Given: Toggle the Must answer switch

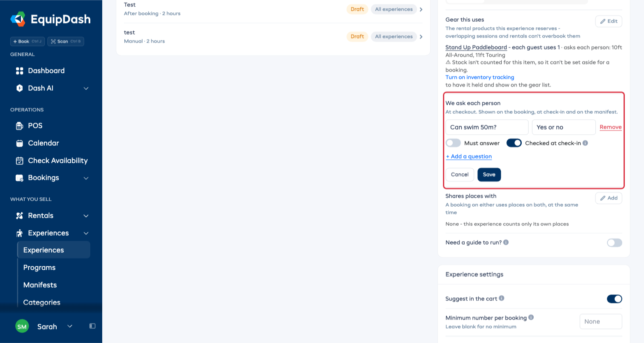Looking at the screenshot, I should click(453, 143).
